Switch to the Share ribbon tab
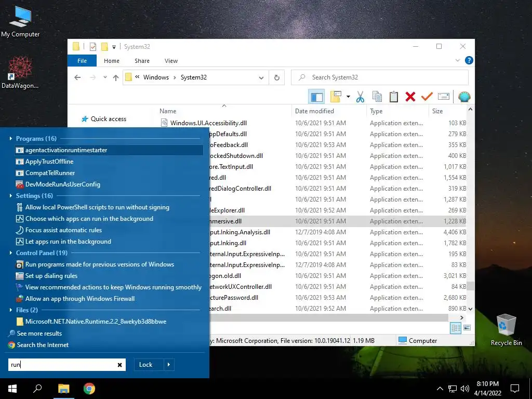 click(x=142, y=61)
